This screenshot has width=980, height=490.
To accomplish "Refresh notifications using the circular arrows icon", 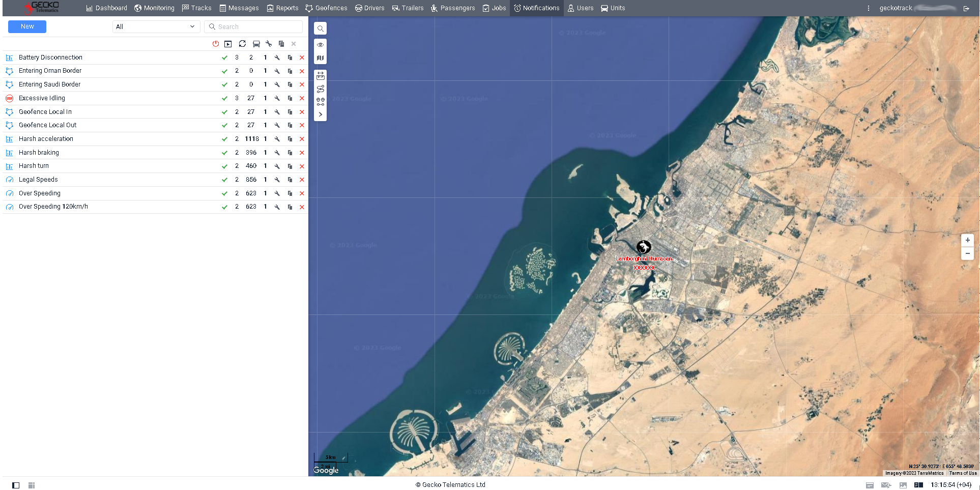I will [243, 44].
